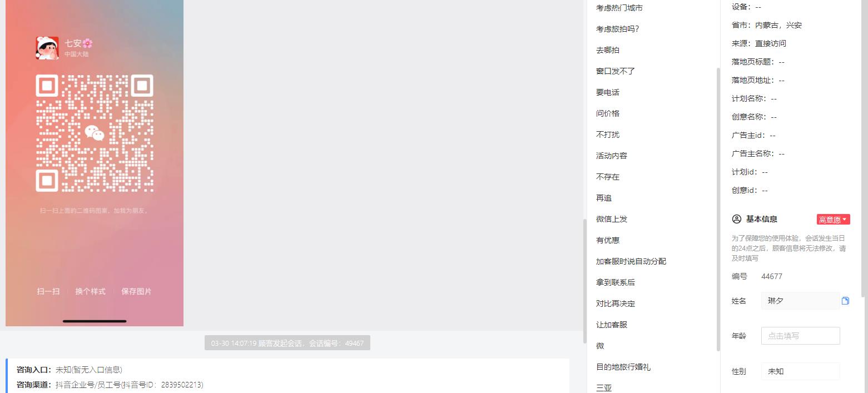Viewport: 868px width, 393px height.
Task: Select the 要电话 quick reply
Action: click(608, 92)
